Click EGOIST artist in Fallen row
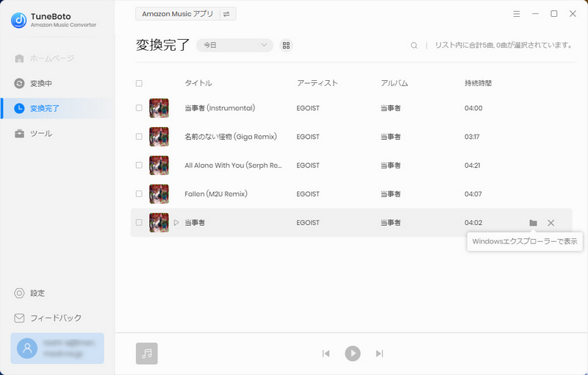 [308, 194]
